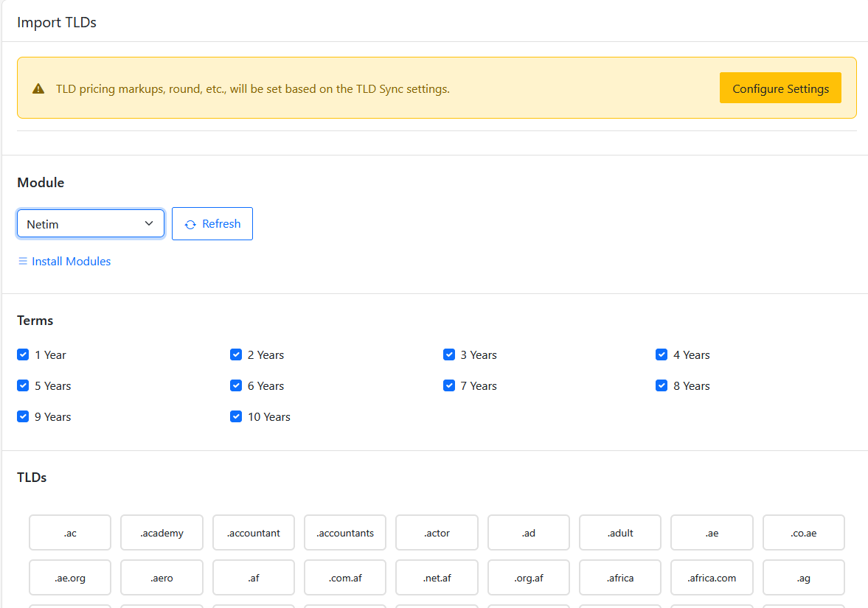868x608 pixels.
Task: Select the .accountant TLD
Action: [x=254, y=533]
